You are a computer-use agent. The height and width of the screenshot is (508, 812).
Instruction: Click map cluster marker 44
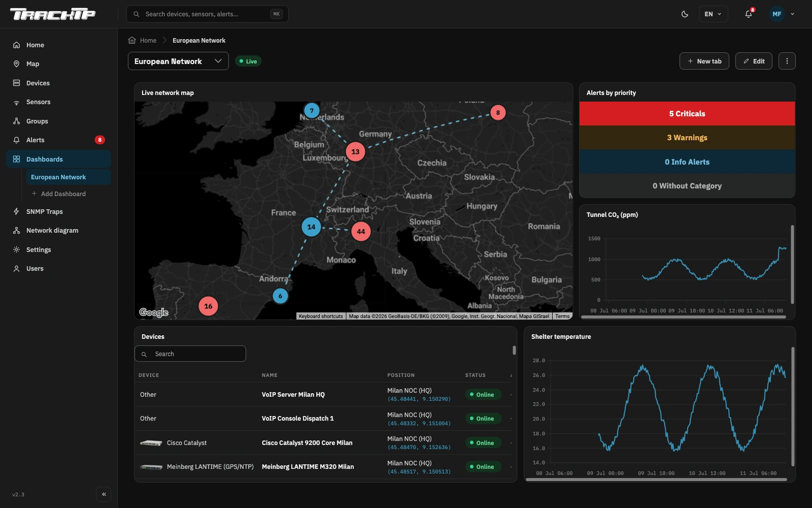tap(361, 231)
